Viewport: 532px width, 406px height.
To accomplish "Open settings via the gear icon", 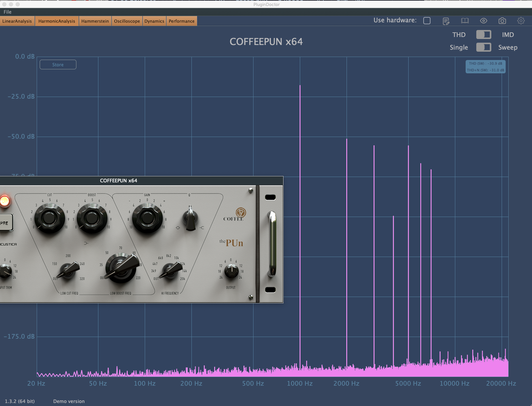I will [521, 21].
